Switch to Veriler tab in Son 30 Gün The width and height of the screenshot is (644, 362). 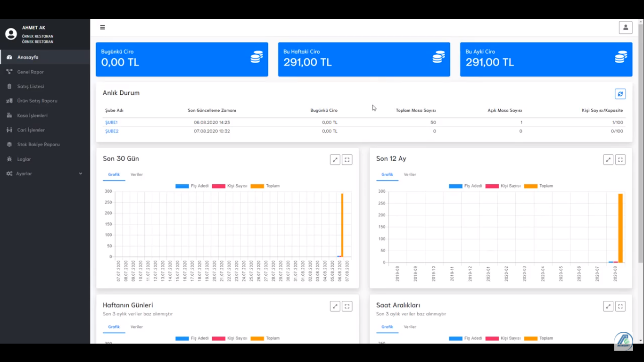pos(137,174)
